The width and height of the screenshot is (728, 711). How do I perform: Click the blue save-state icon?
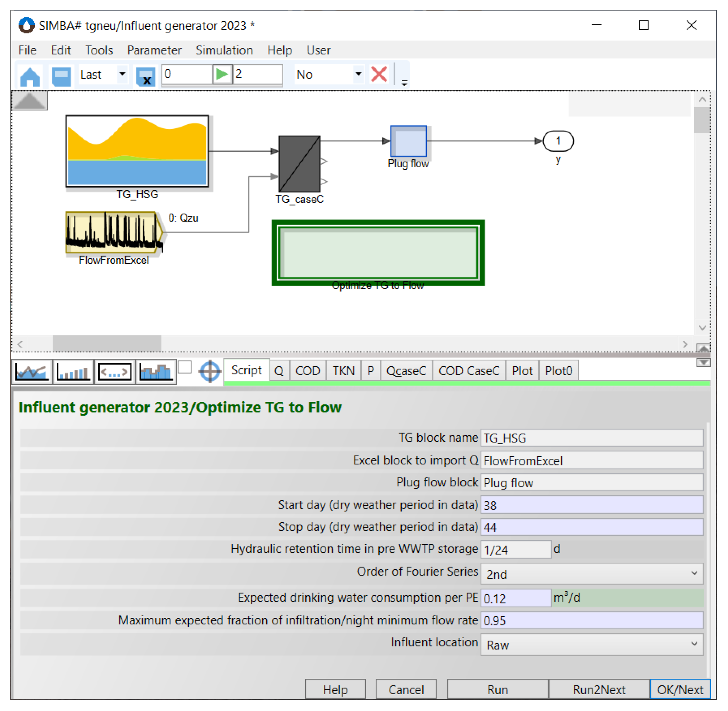pos(61,76)
